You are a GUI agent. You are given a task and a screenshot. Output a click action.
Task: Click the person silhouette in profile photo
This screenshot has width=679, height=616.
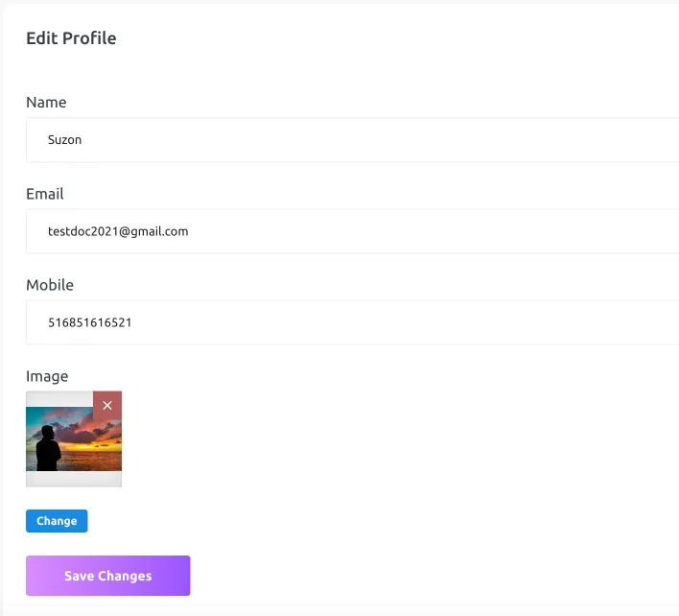(x=48, y=448)
